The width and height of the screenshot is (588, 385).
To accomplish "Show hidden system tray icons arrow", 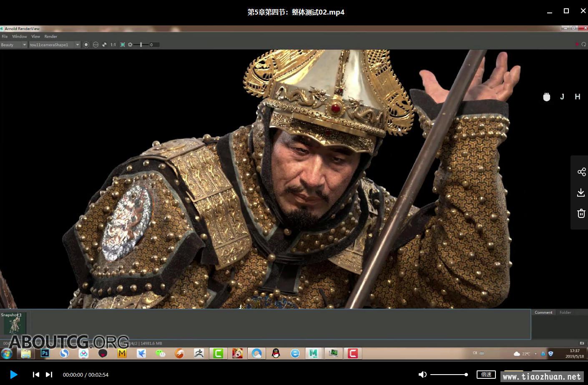I will (535, 354).
